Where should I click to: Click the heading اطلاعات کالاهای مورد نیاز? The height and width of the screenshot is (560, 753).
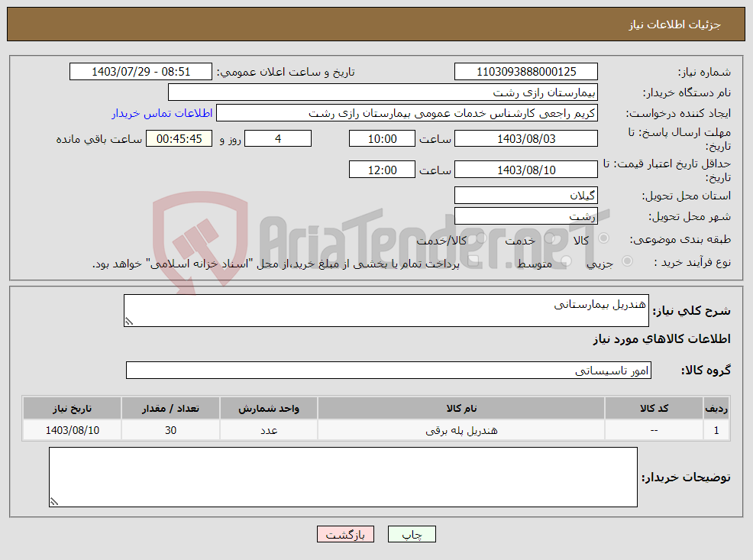(x=662, y=339)
